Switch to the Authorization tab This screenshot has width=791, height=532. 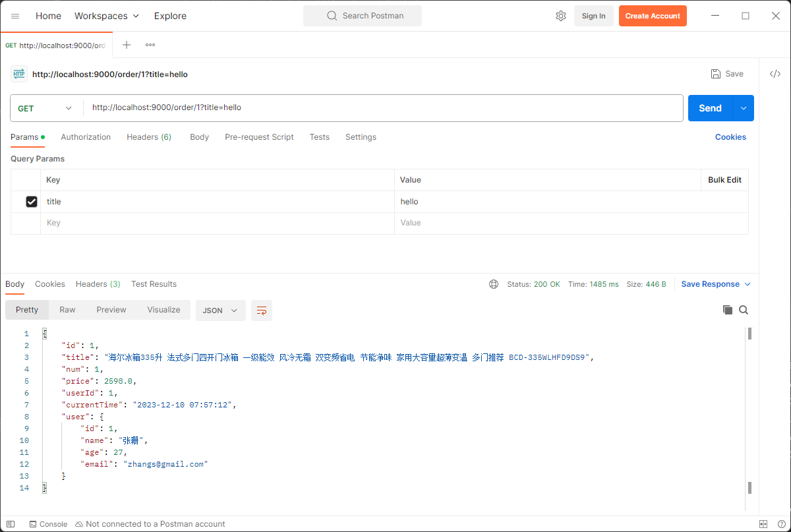point(86,137)
